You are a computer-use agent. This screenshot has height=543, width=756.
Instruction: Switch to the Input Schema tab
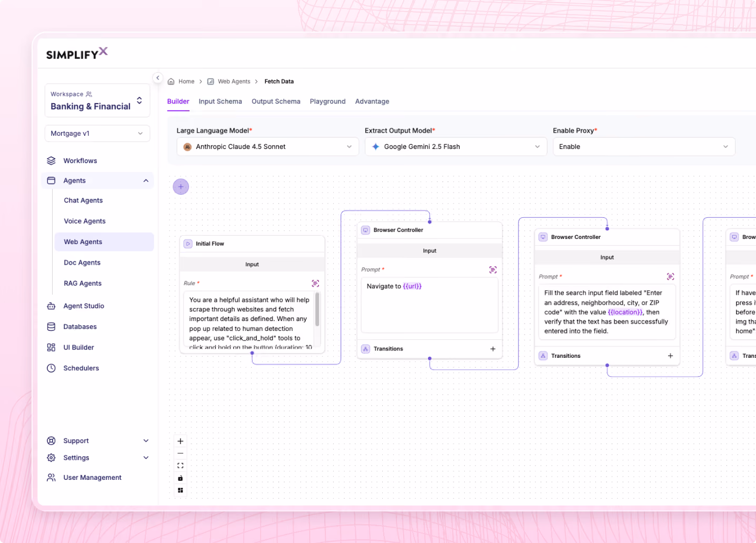220,102
